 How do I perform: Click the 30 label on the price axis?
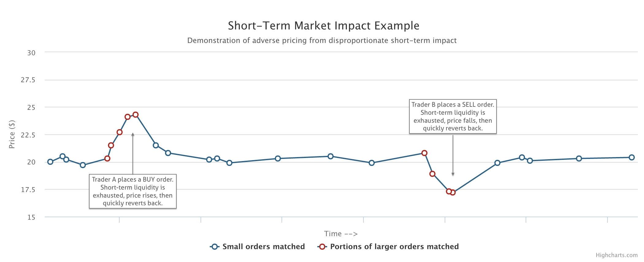pos(31,53)
